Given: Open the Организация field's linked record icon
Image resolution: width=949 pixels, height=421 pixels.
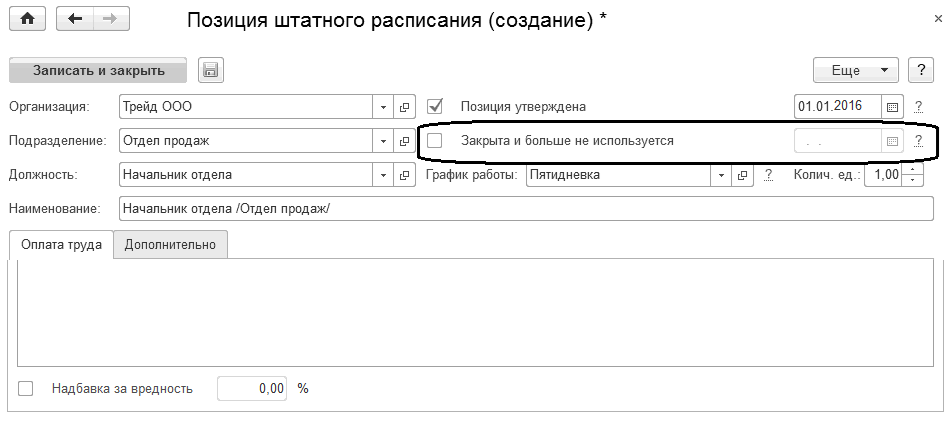Looking at the screenshot, I should tap(405, 106).
